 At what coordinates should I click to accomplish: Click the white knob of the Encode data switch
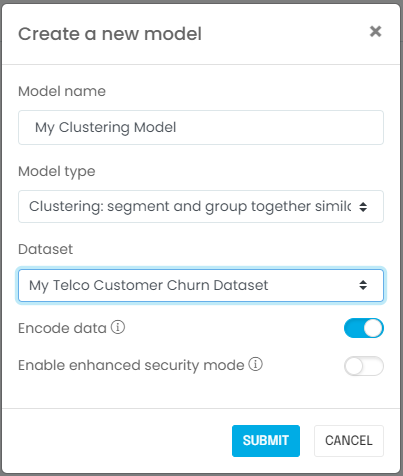click(x=373, y=328)
